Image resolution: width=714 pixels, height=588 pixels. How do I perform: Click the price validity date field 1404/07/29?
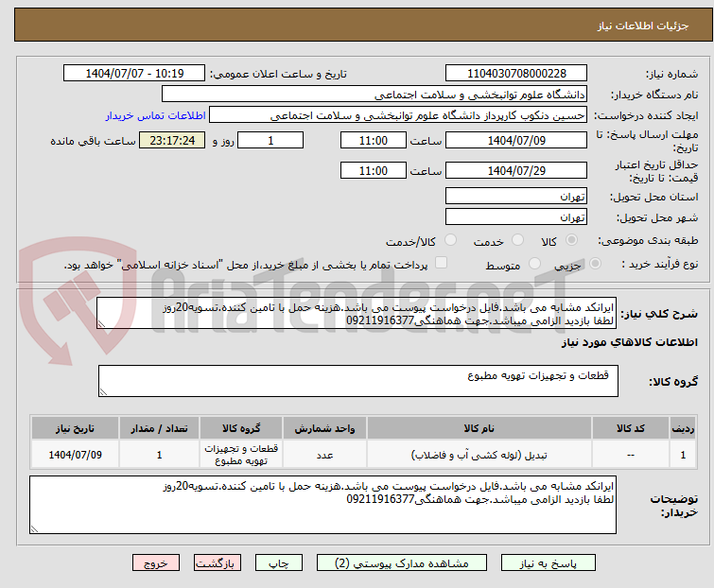point(515,171)
